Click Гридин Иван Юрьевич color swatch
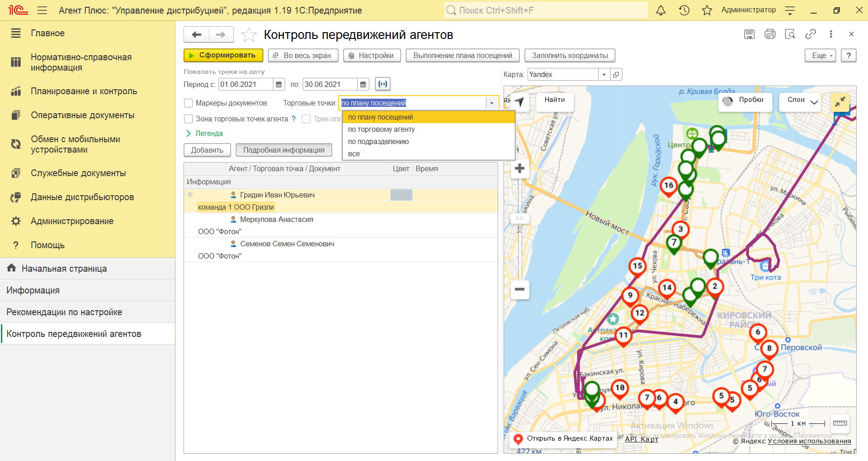 (x=401, y=195)
